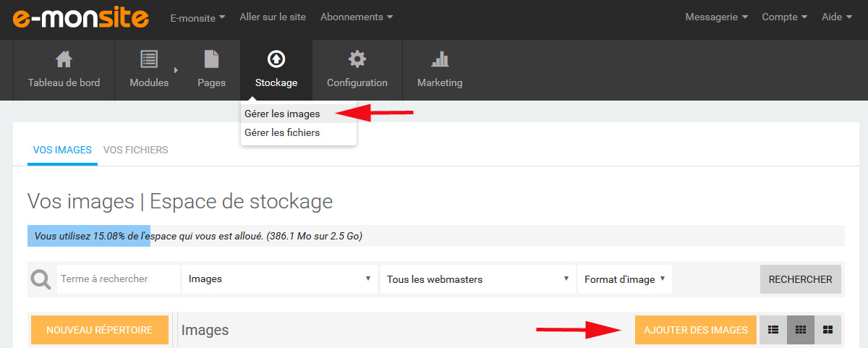Click the e-monsite logo
This screenshot has height=348, width=868.
pos(81,17)
